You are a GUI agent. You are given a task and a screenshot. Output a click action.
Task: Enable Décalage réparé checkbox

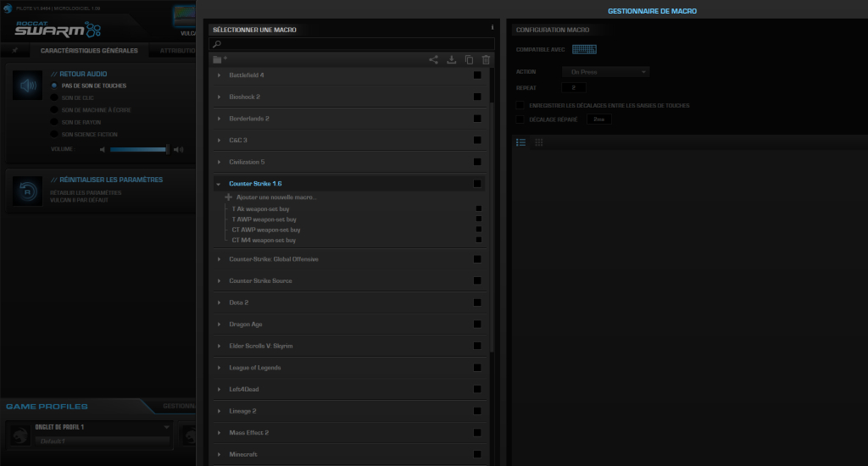click(x=520, y=119)
